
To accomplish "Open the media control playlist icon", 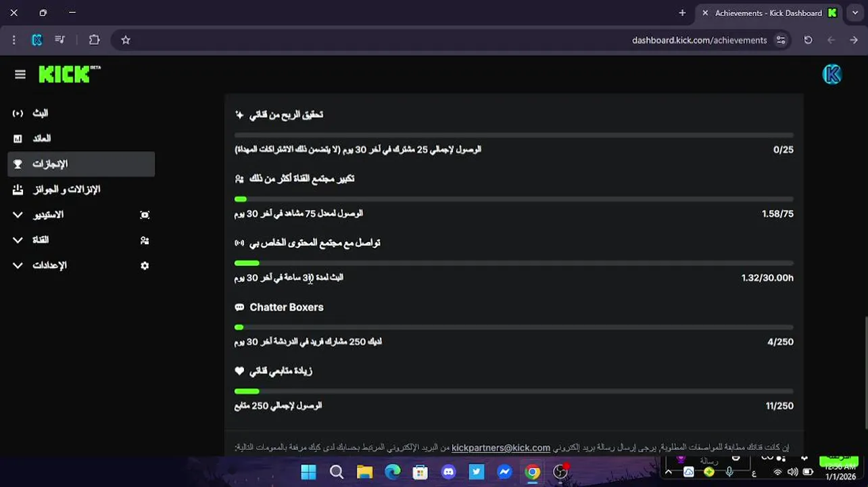I will 60,40.
